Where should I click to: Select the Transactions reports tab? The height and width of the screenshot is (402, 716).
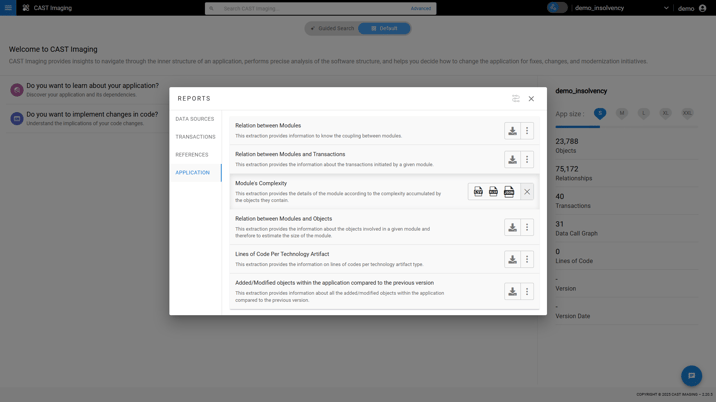pos(195,137)
